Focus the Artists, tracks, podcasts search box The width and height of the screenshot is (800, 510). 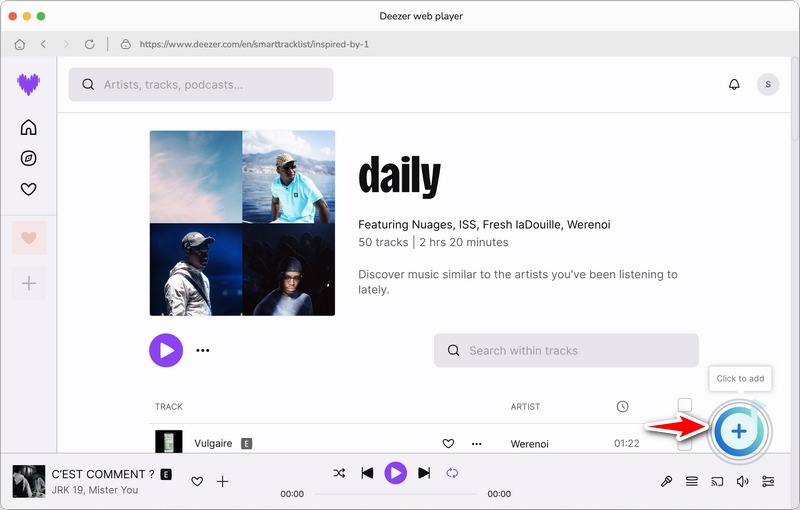pos(201,84)
